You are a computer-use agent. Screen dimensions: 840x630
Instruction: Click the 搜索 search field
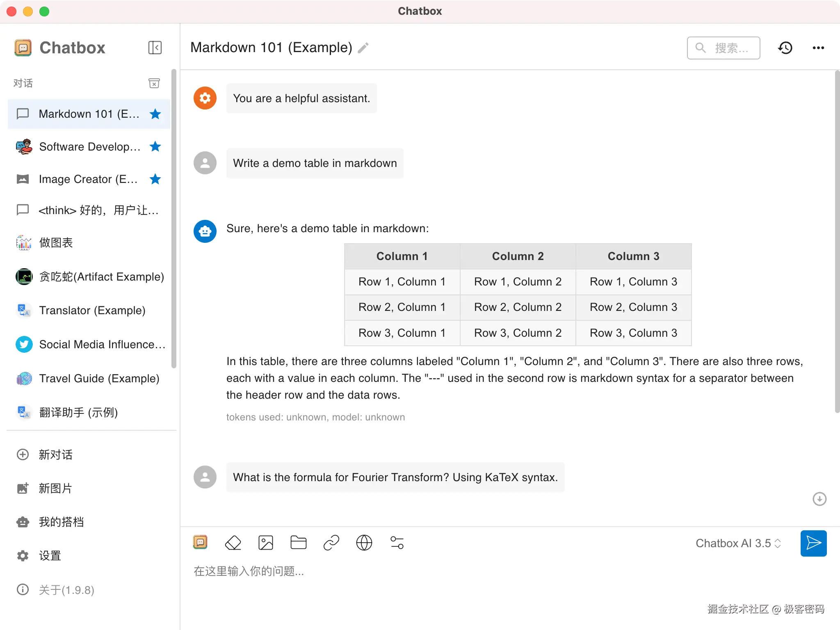pyautogui.click(x=724, y=48)
